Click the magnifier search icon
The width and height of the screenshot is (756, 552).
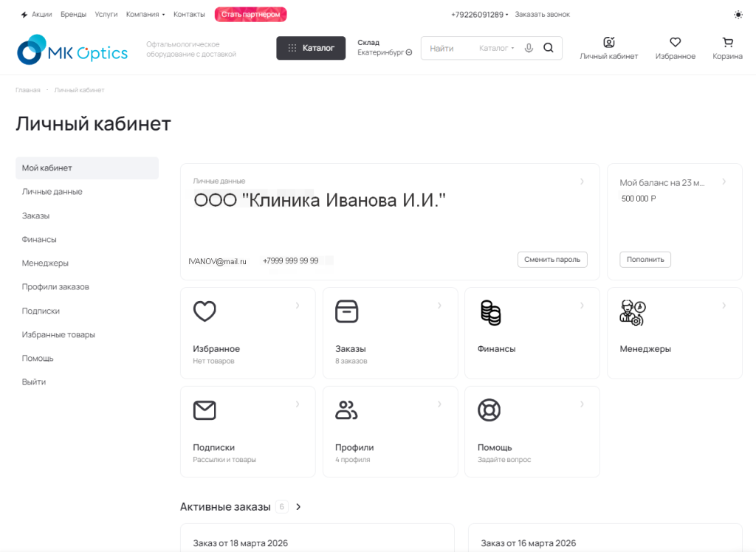pyautogui.click(x=548, y=48)
